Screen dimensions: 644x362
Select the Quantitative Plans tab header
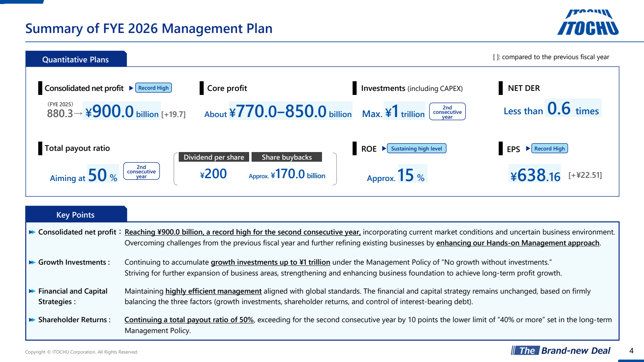(x=76, y=59)
